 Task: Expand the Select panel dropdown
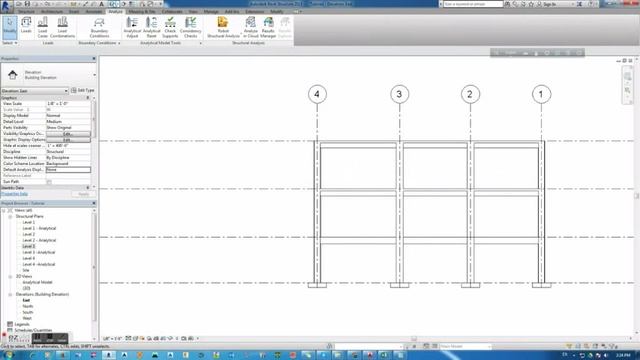click(10, 43)
